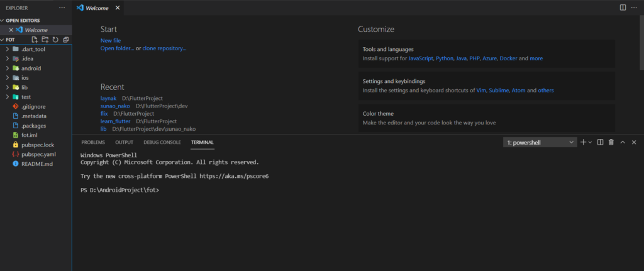Kill the terminal with trash icon
Image resolution: width=644 pixels, height=271 pixels.
[x=611, y=143]
